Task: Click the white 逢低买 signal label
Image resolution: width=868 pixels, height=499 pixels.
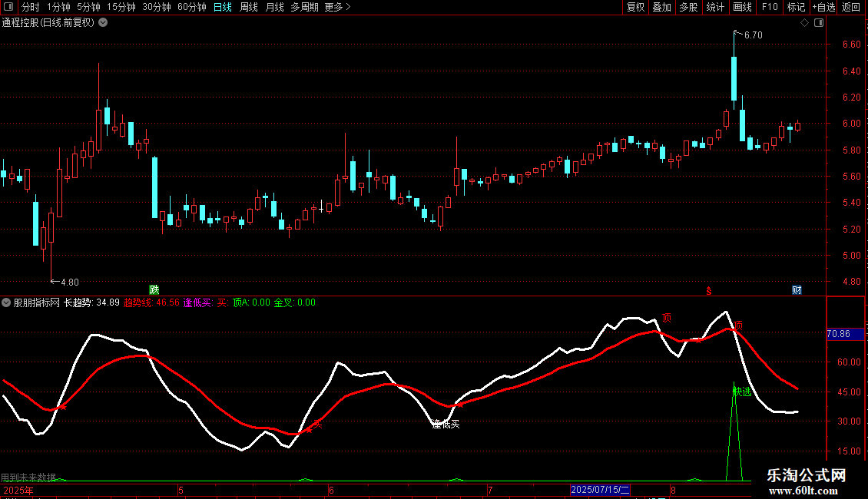Action: point(446,425)
